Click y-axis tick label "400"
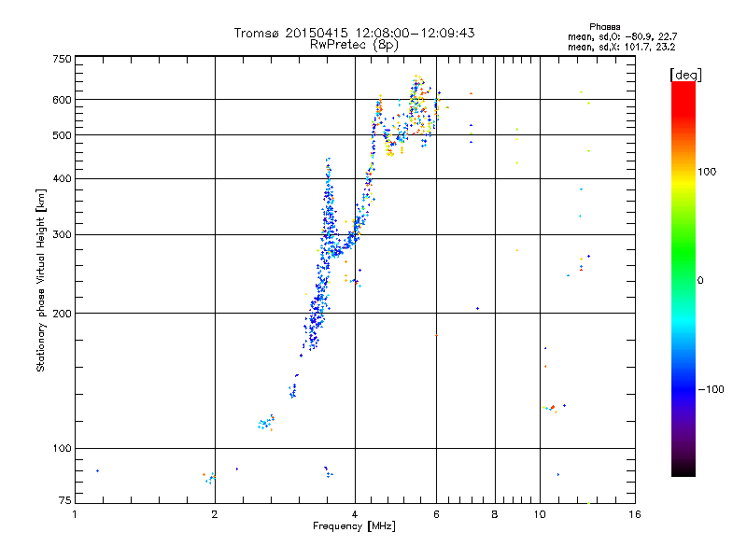The width and height of the screenshot is (747, 560). click(x=62, y=178)
